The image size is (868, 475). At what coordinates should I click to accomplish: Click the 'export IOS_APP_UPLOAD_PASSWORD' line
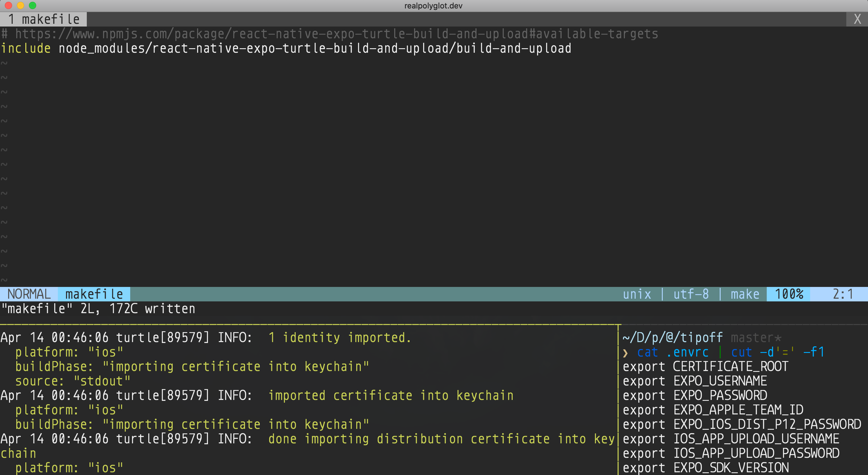(x=731, y=453)
